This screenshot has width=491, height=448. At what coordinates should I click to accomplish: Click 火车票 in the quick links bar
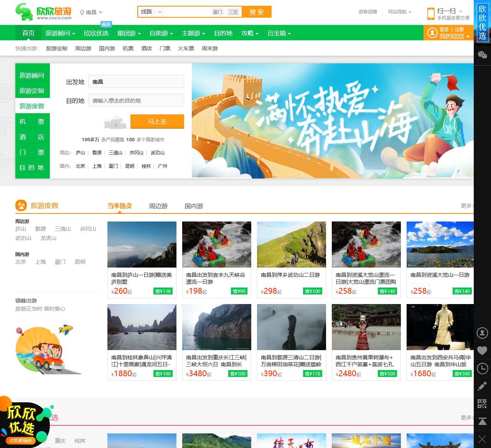coord(186,48)
